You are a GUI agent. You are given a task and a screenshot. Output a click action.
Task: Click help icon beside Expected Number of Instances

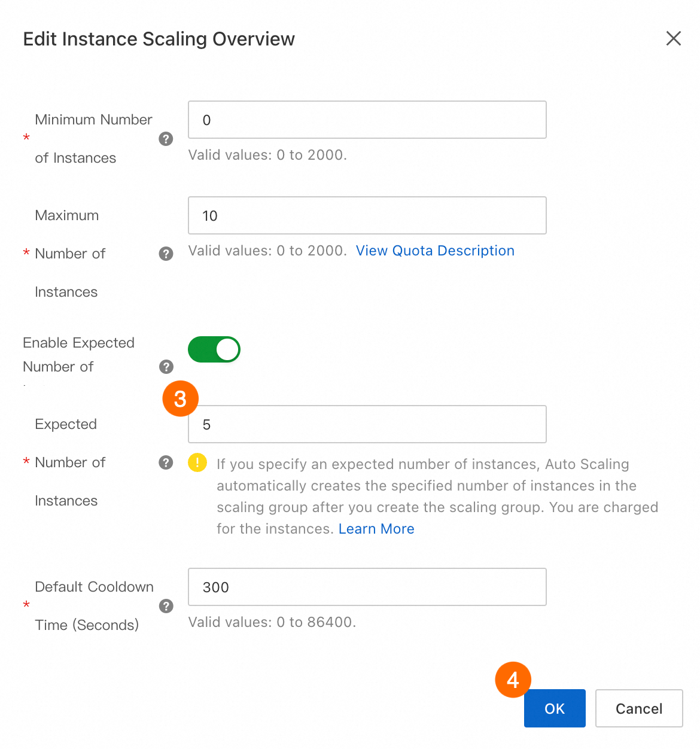pyautogui.click(x=166, y=462)
